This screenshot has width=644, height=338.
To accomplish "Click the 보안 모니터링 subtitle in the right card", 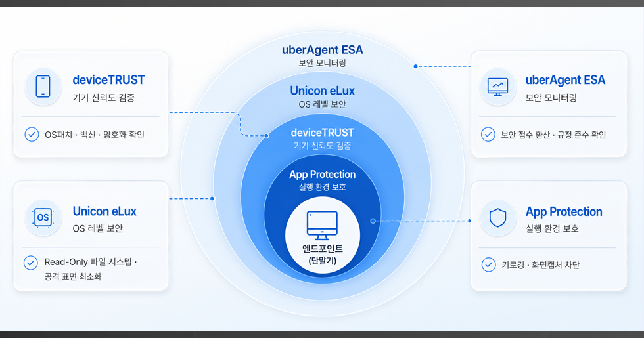I will click(551, 98).
